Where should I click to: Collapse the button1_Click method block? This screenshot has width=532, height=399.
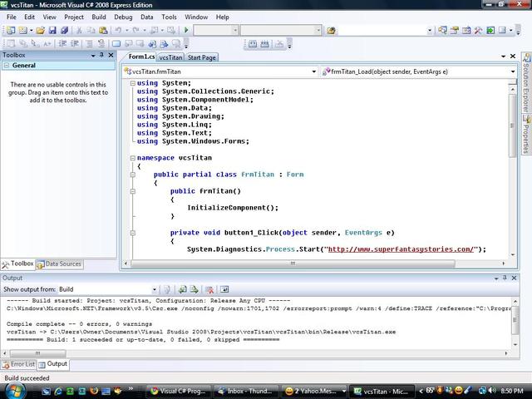pos(133,233)
